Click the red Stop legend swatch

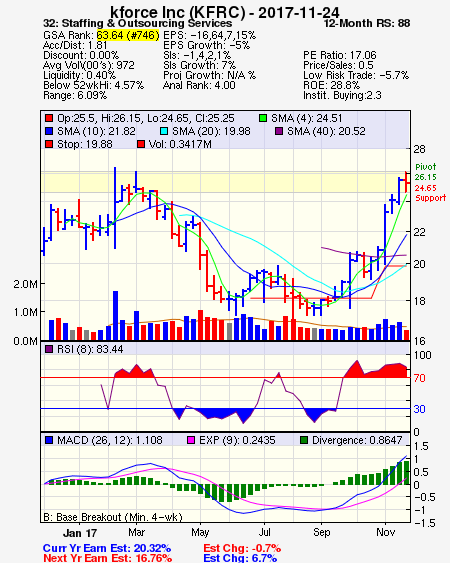pyautogui.click(x=49, y=144)
